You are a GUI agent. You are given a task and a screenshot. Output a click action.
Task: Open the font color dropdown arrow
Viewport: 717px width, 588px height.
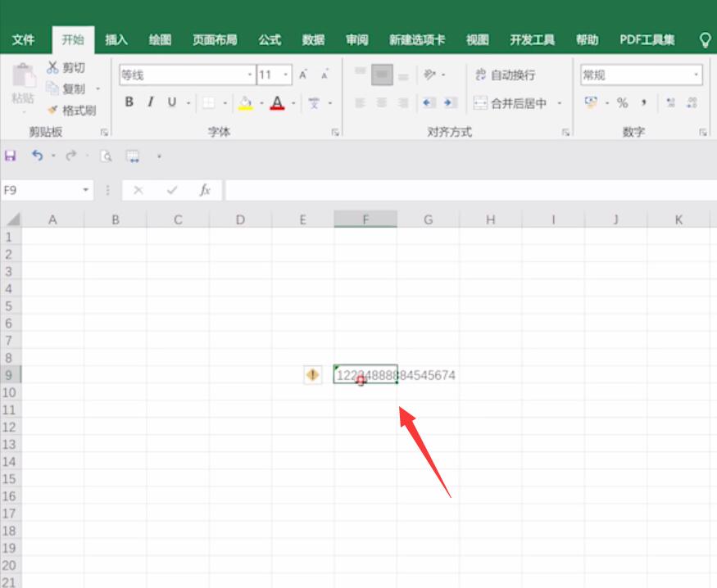(x=293, y=103)
